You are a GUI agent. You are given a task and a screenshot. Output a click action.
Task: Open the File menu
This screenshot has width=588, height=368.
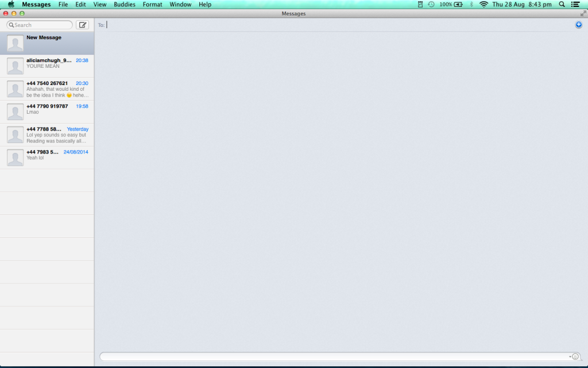coord(63,4)
